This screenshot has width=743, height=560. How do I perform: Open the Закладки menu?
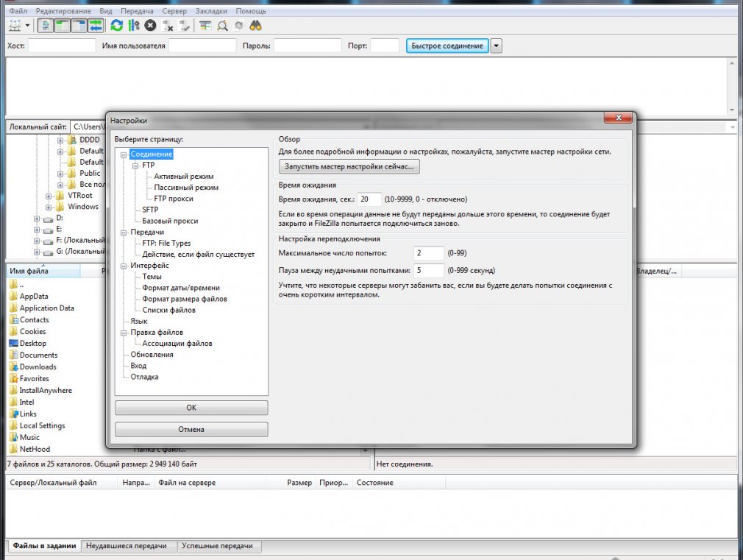211,11
